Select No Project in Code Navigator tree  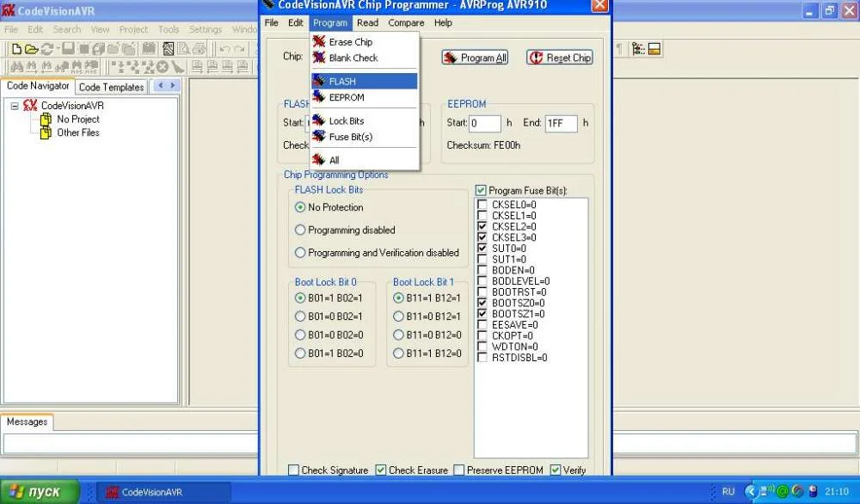pyautogui.click(x=78, y=119)
